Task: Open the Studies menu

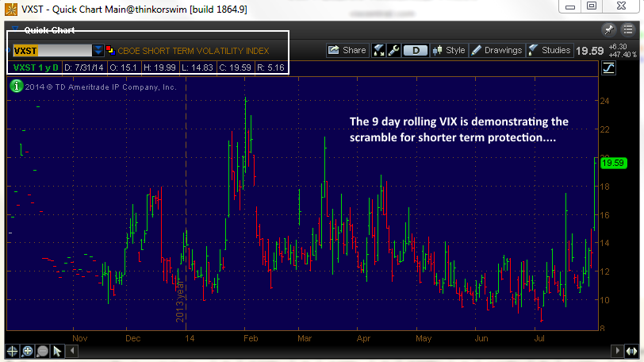Action: point(548,50)
